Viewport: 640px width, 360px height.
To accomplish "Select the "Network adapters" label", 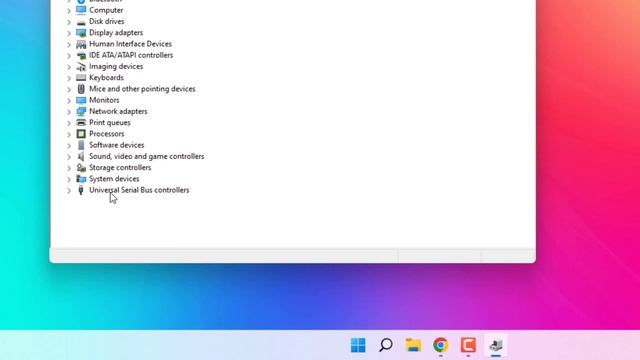I will click(118, 111).
